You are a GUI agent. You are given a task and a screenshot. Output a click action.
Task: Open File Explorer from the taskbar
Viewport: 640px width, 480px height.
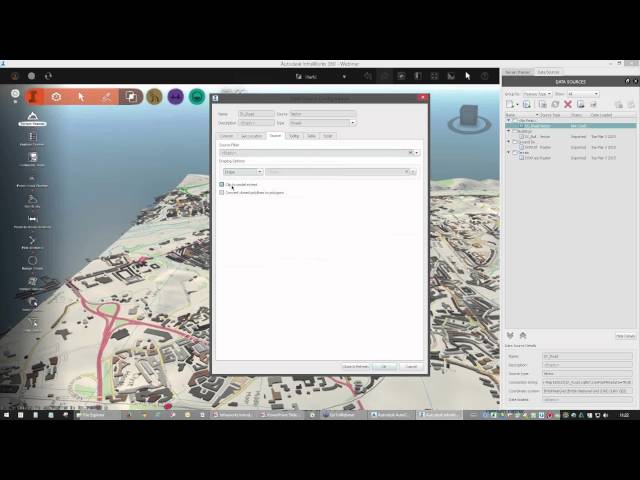tap(97, 415)
